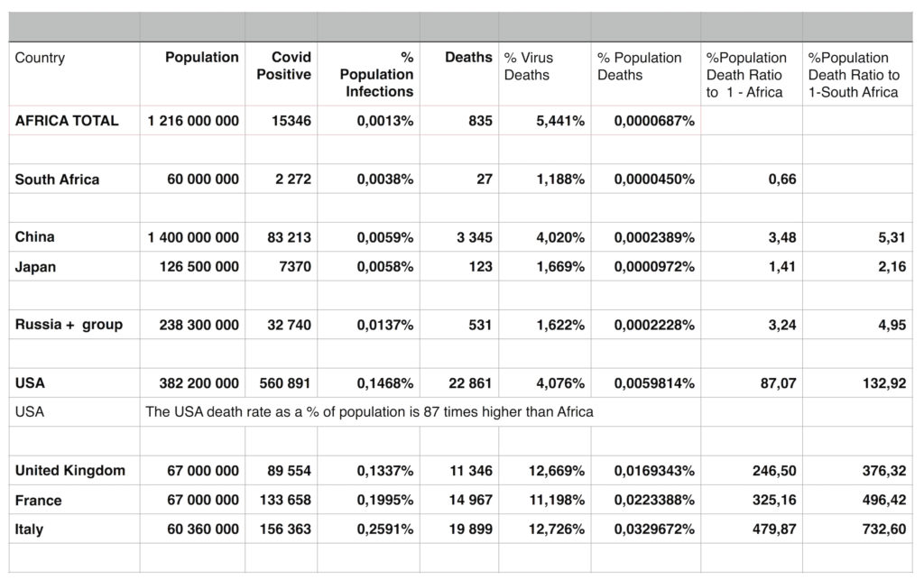Select the 27 deaths cell

459,179
